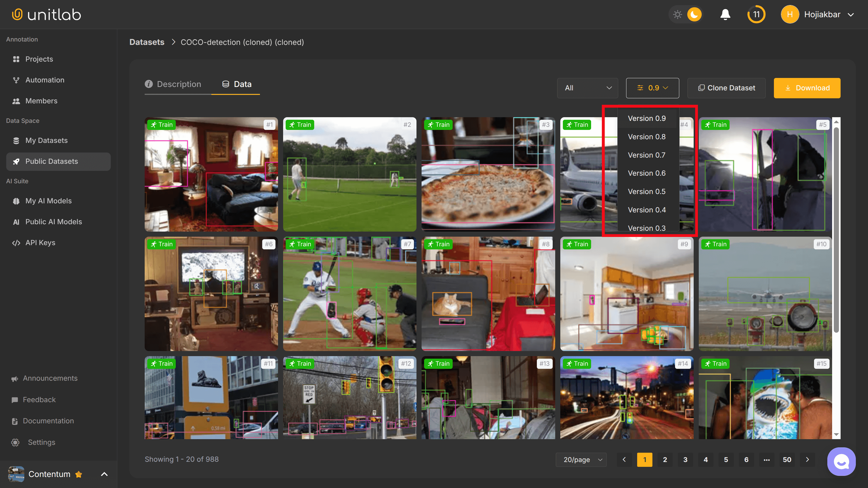
Task: Open the API Keys page
Action: point(40,243)
